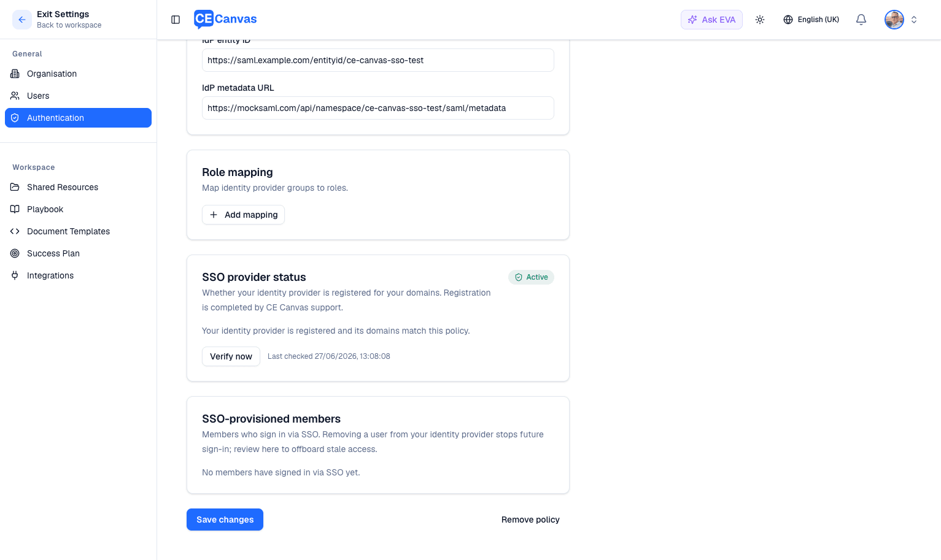Switch theme with the sun icon

pyautogui.click(x=760, y=20)
